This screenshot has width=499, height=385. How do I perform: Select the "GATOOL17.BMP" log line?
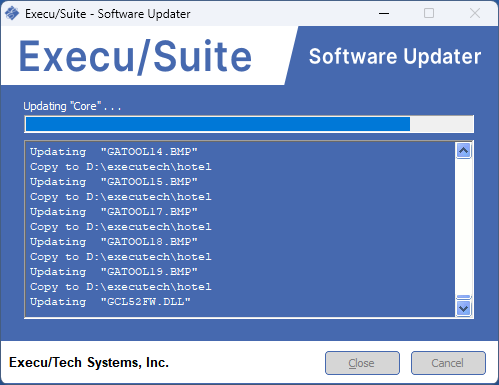(114, 212)
